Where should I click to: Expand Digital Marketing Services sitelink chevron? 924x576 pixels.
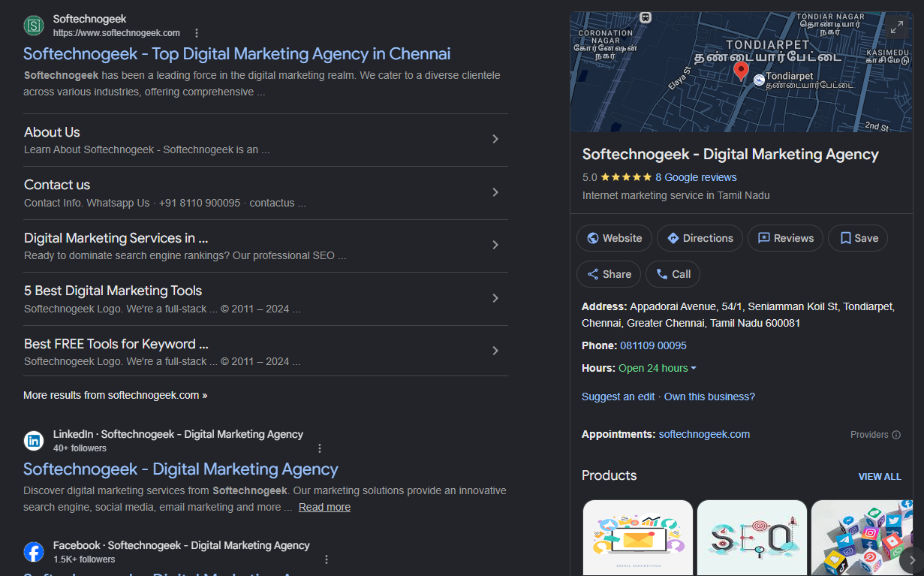tap(495, 245)
